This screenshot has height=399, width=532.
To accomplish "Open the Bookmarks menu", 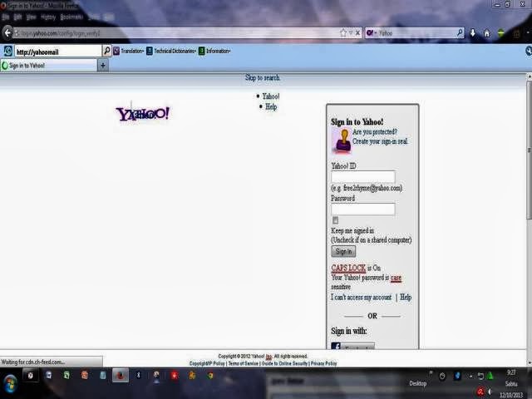I will 71,17.
